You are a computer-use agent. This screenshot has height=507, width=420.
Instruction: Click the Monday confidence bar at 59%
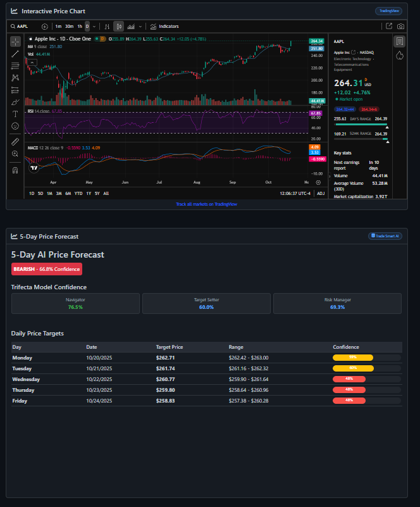(x=352, y=358)
